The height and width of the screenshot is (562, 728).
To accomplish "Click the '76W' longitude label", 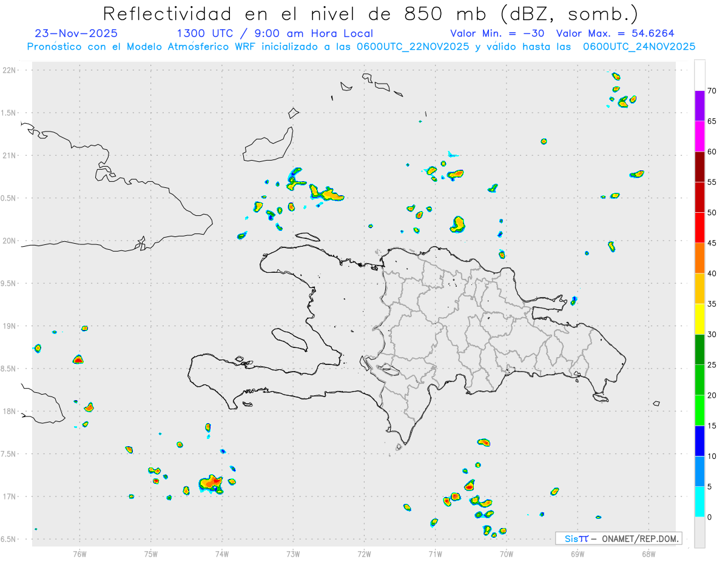I will [x=79, y=554].
